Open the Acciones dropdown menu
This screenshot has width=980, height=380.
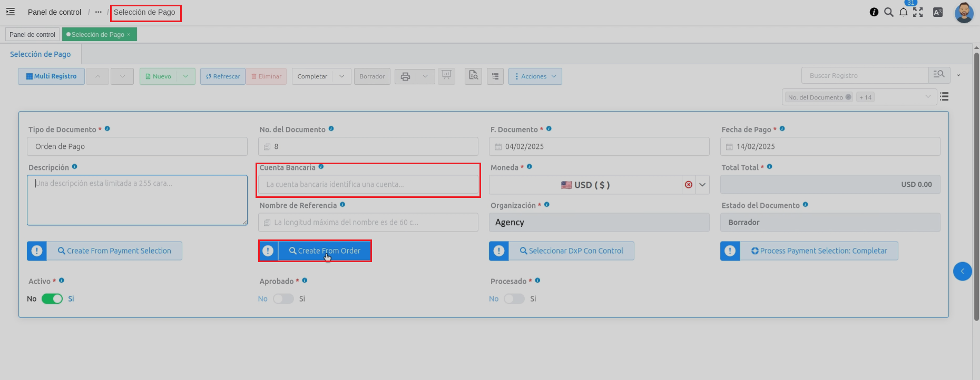(x=535, y=76)
